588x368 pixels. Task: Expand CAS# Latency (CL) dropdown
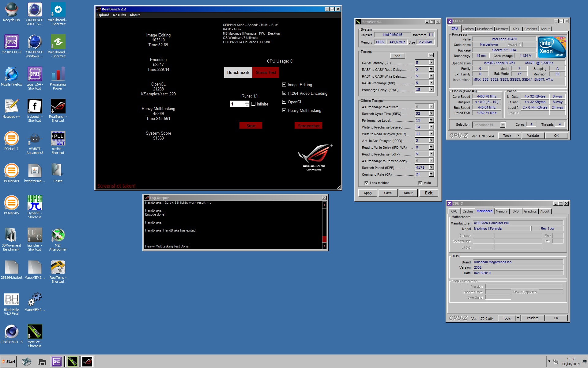point(431,63)
